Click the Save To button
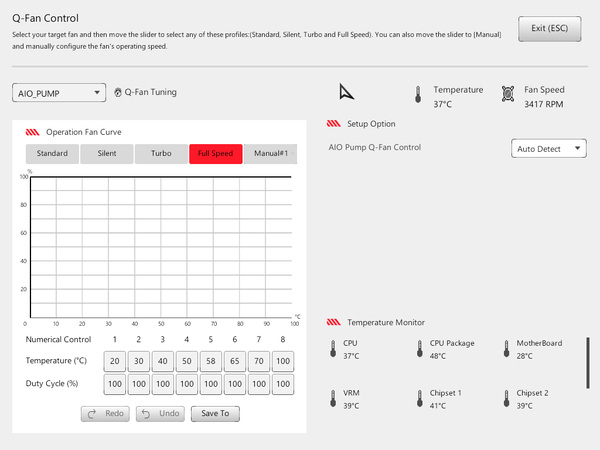 coord(215,414)
